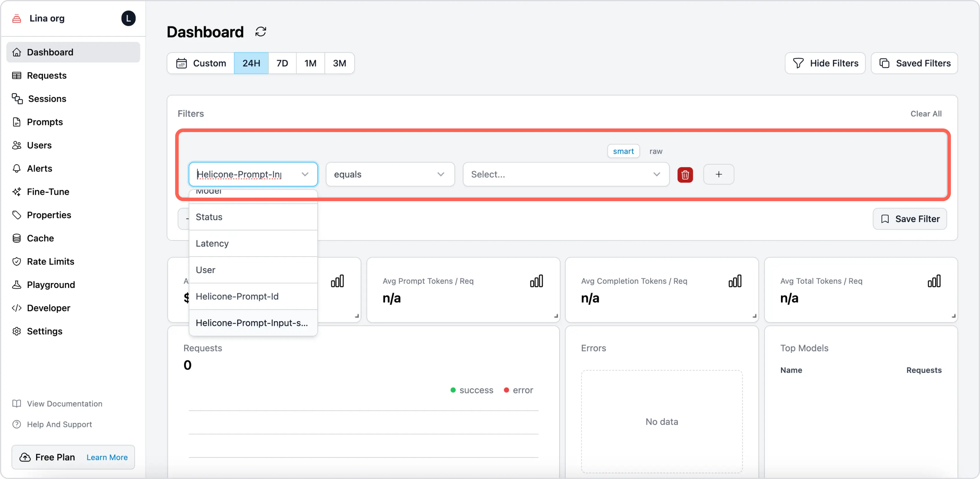
Task: Clear all filters with Clear All
Action: click(x=926, y=113)
